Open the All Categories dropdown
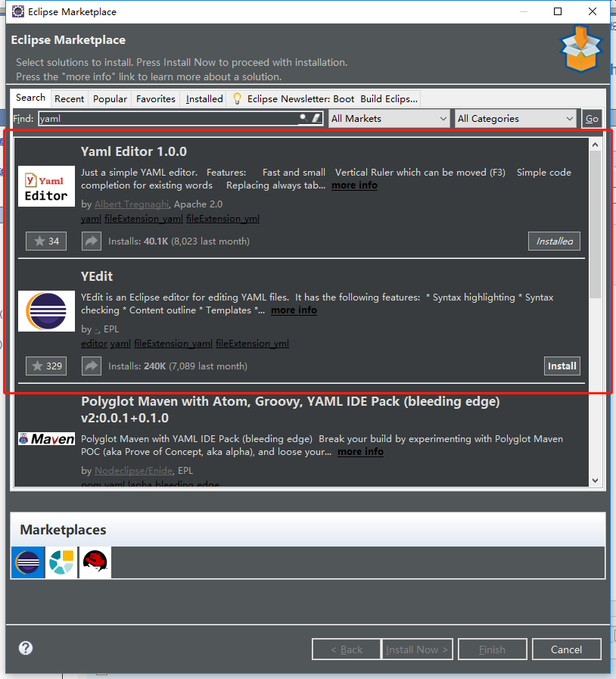Viewport: 616px width, 679px height. pos(515,119)
